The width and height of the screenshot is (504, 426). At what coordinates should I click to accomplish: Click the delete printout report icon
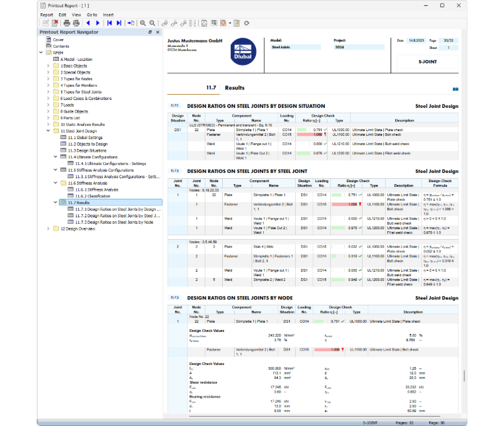55,23
